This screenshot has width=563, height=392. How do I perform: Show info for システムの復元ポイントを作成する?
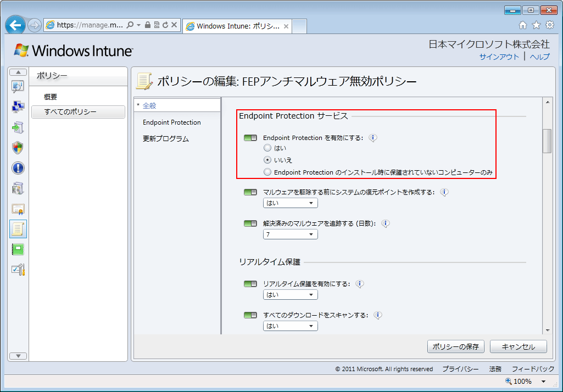coord(444,192)
